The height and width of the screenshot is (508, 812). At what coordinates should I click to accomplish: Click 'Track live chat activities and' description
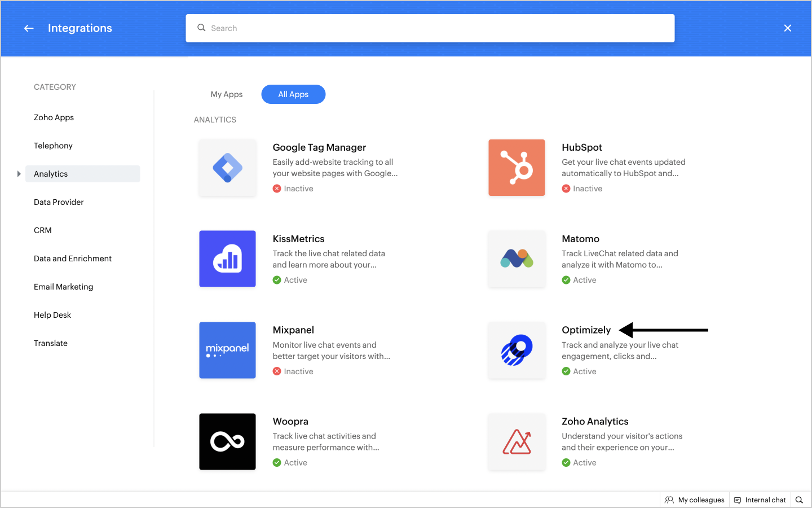click(324, 436)
